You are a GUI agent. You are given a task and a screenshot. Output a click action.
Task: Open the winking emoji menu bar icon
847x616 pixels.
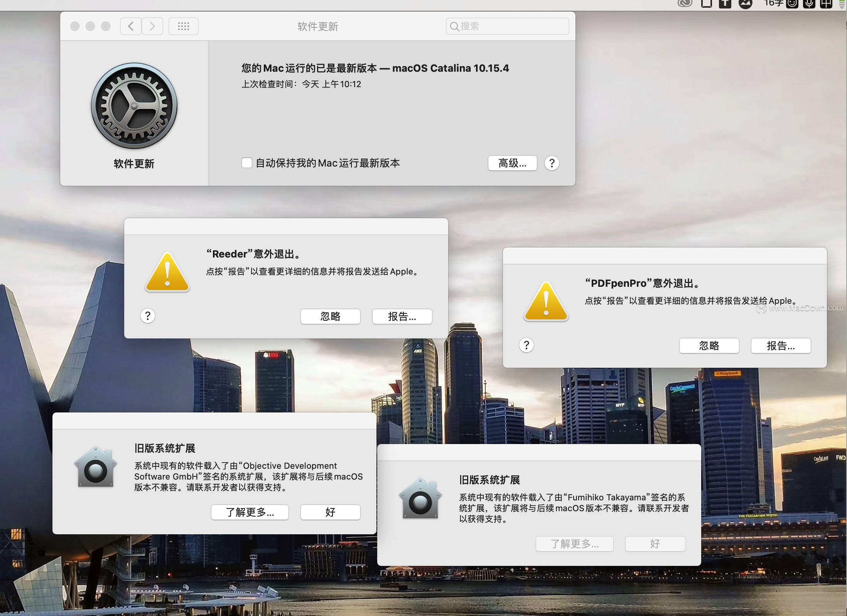pos(792,4)
